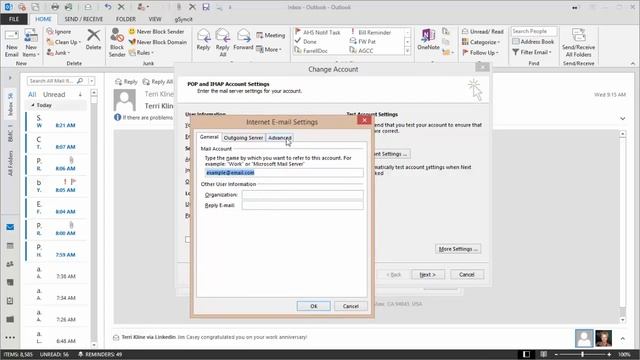Open the Address Book
This screenshot has height=360, width=640.
(533, 42)
